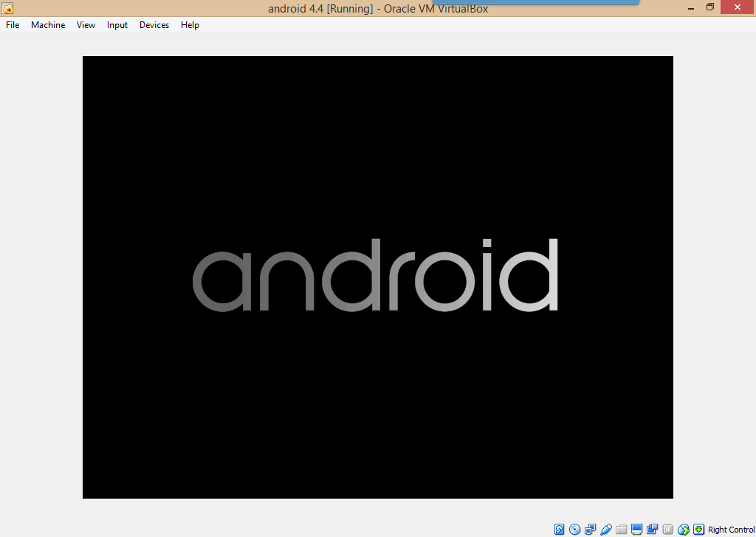
Task: Click inside the Android VM boot screen
Action: point(377,277)
